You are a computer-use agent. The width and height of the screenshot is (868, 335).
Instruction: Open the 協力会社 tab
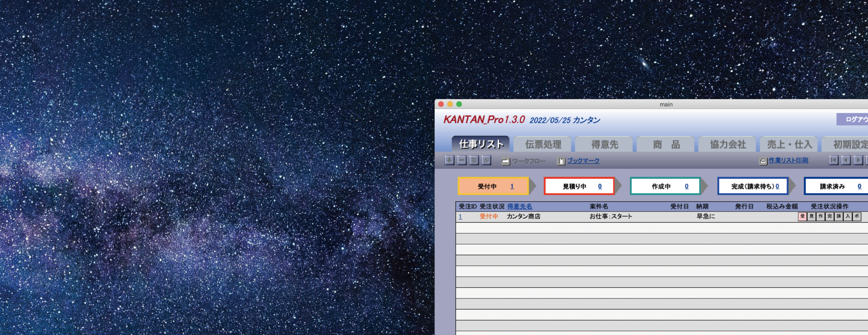pos(728,144)
